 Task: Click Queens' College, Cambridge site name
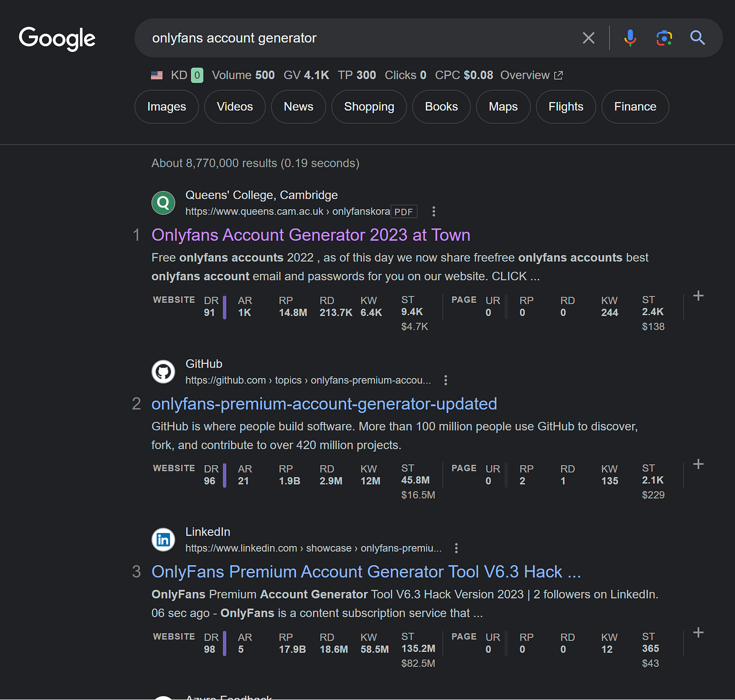click(261, 195)
